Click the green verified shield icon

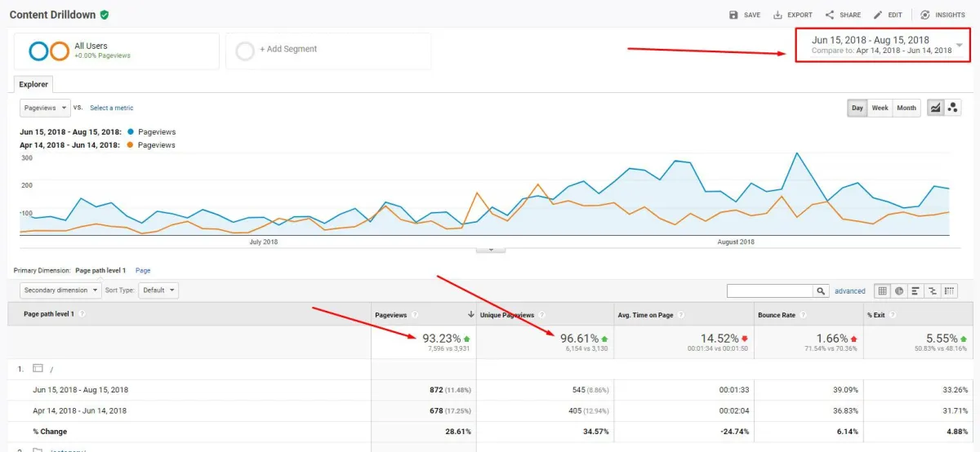[105, 15]
